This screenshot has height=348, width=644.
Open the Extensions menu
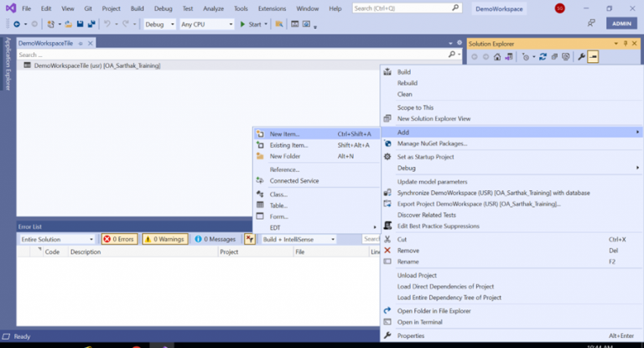pos(272,8)
